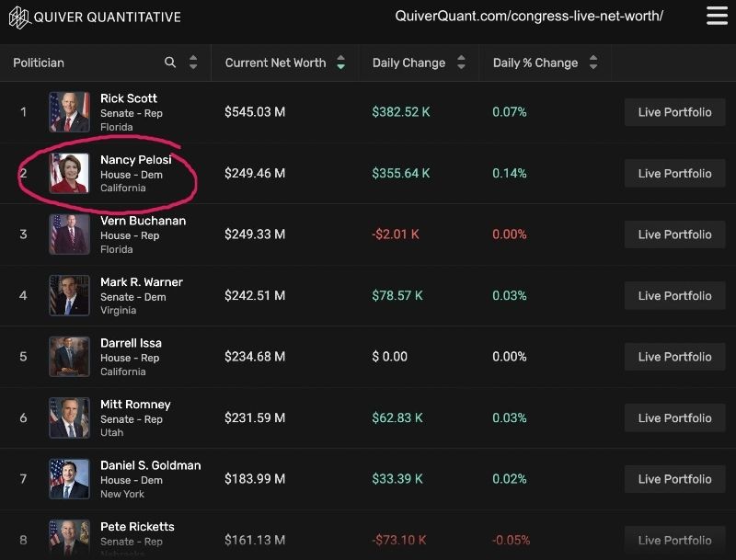
Task: Click the Daily Change header label
Action: [x=408, y=63]
